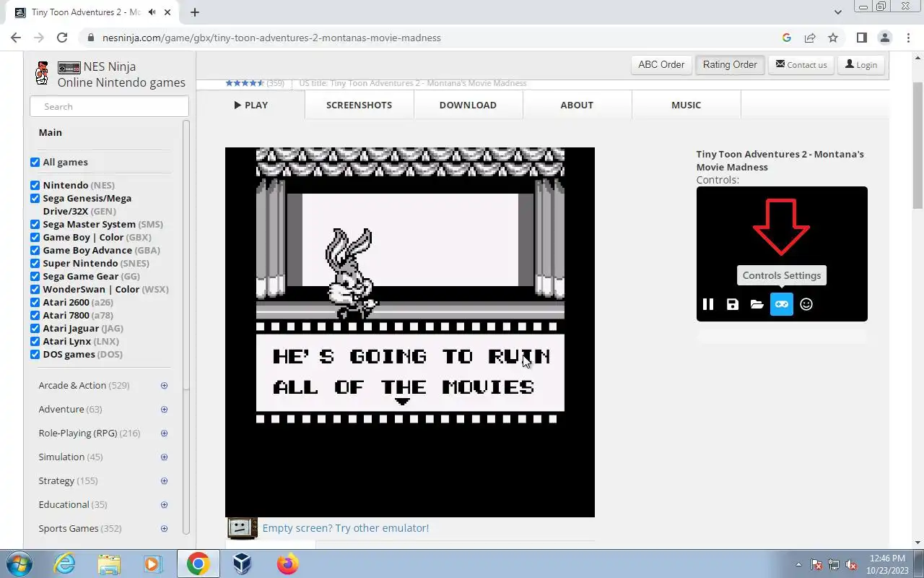Open Controls Settings gamepad icon
The width and height of the screenshot is (924, 578).
[782, 304]
